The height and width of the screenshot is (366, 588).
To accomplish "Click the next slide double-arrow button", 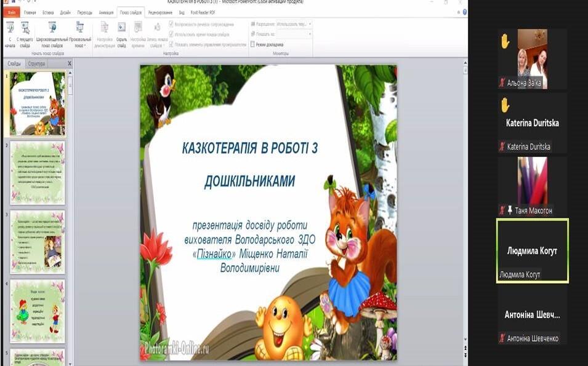I will click(x=465, y=355).
